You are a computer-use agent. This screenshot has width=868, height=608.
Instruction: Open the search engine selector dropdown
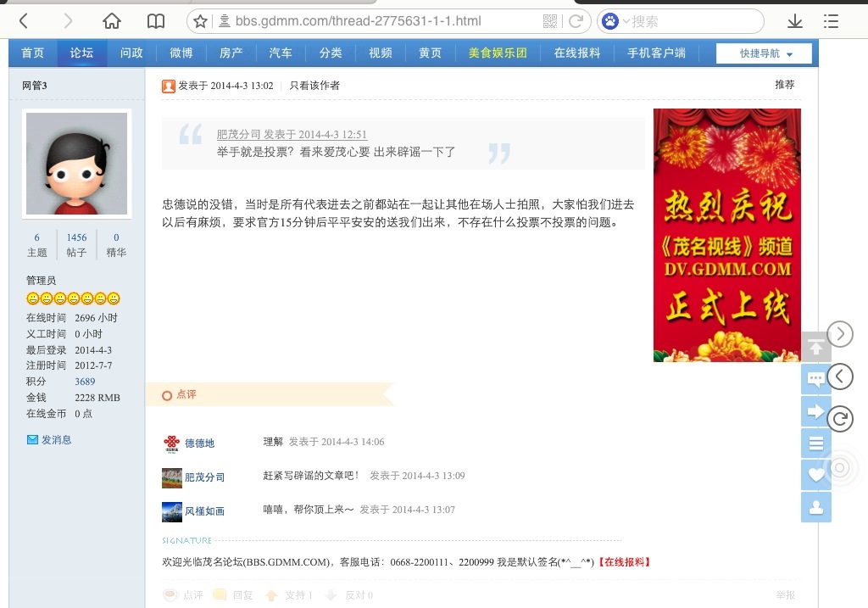click(x=617, y=21)
